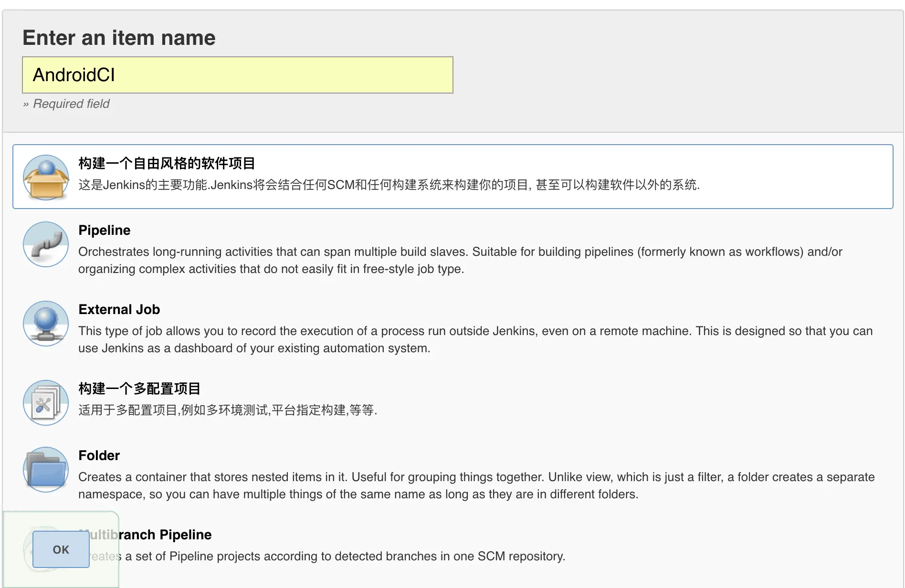Select 构建一个自由风格的软件项目 title

(167, 163)
